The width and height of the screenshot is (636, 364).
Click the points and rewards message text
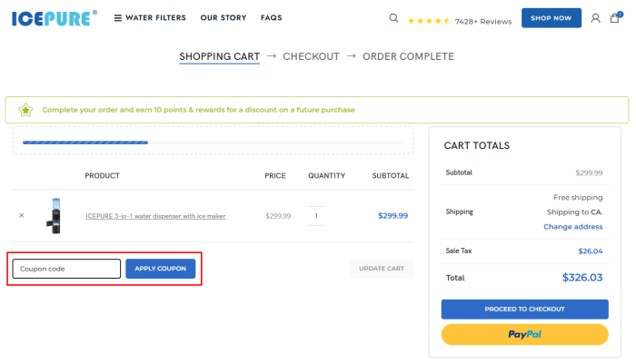click(198, 110)
